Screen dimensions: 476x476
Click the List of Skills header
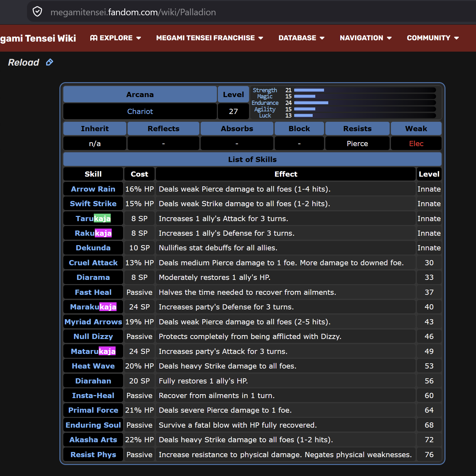(x=252, y=159)
